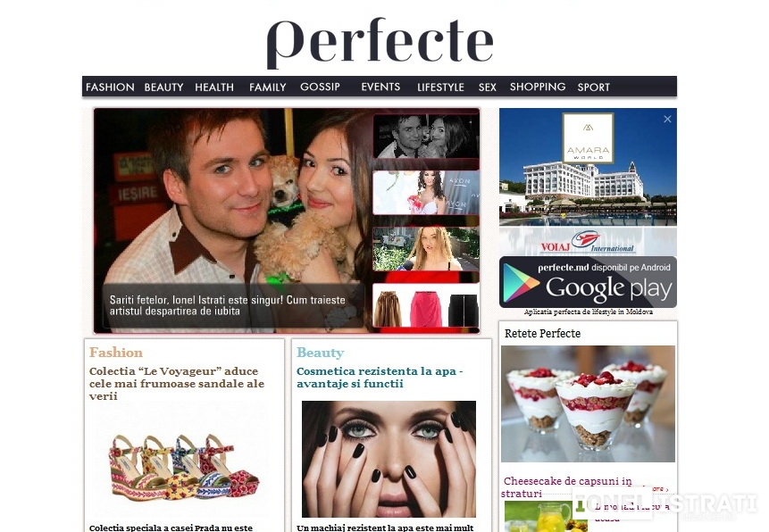Open the Cheesecake de capsuni recipe

[x=568, y=486]
